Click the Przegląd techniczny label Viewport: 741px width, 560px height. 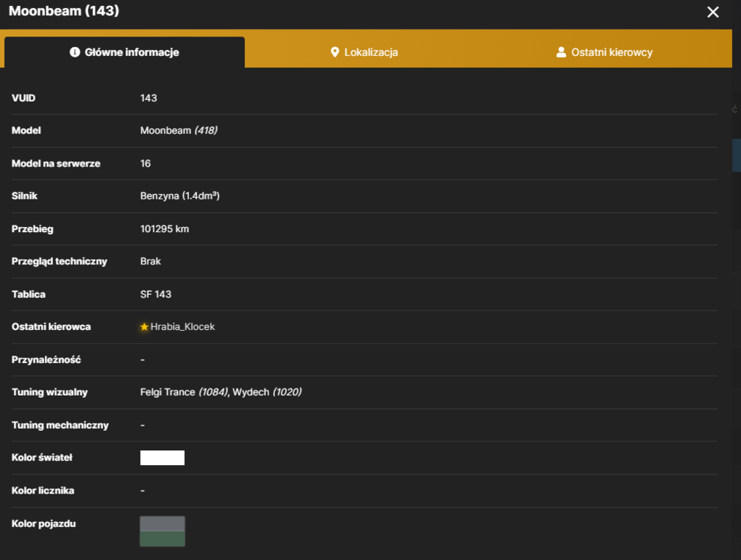click(59, 261)
